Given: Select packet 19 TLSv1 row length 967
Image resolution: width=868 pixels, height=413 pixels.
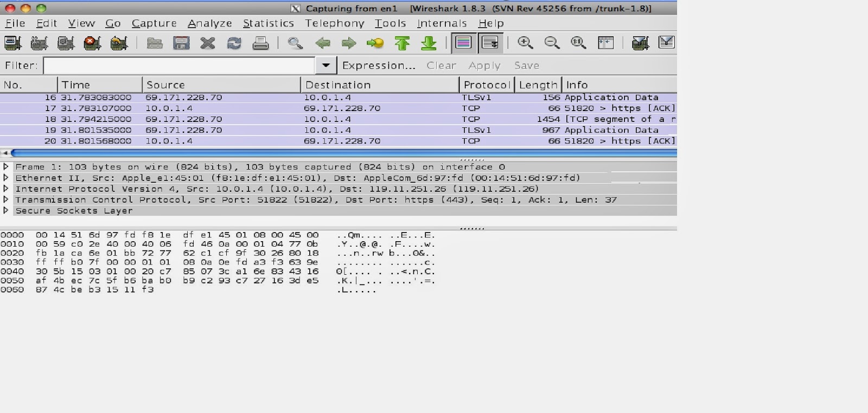Looking at the screenshot, I should [x=339, y=130].
